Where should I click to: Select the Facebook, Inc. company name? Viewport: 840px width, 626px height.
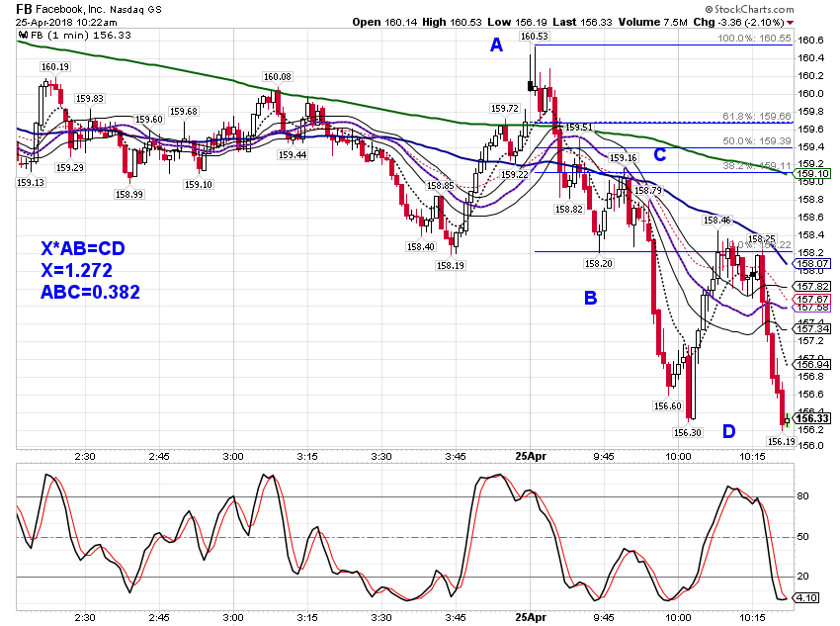71,10
